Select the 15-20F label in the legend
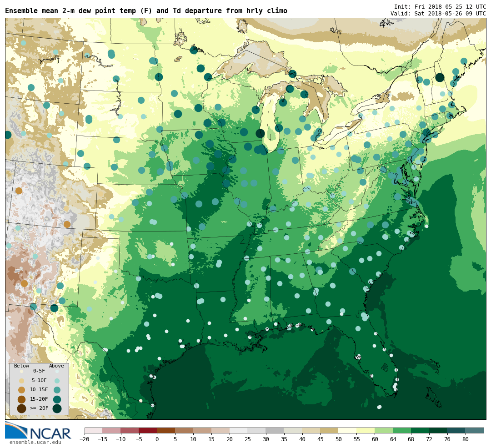Screen dimensions: 491x448 tap(39, 399)
